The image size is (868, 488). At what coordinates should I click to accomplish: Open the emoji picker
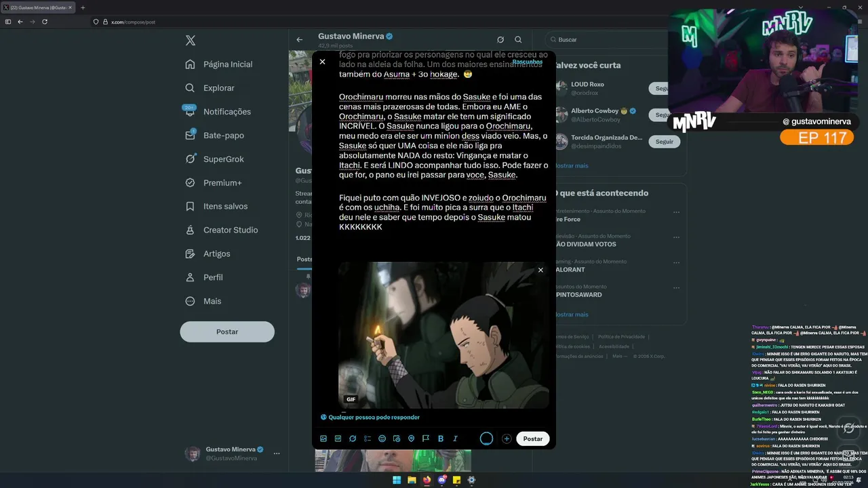[382, 439]
